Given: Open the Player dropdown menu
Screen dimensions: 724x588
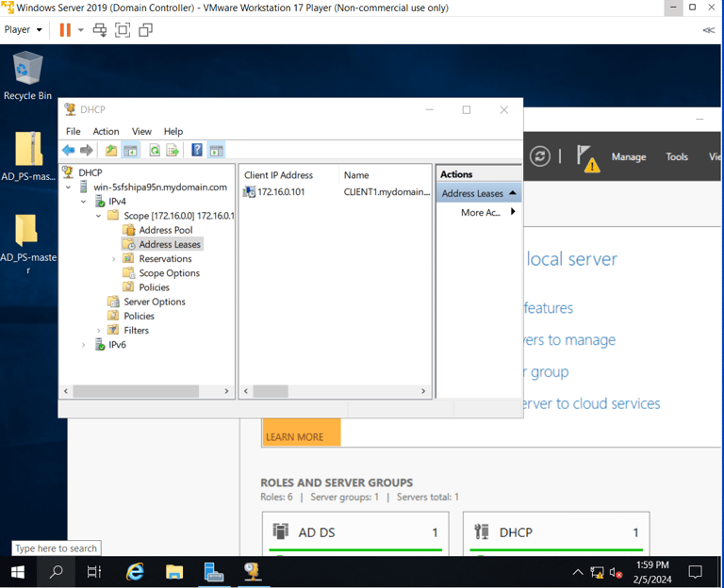Looking at the screenshot, I should [23, 29].
